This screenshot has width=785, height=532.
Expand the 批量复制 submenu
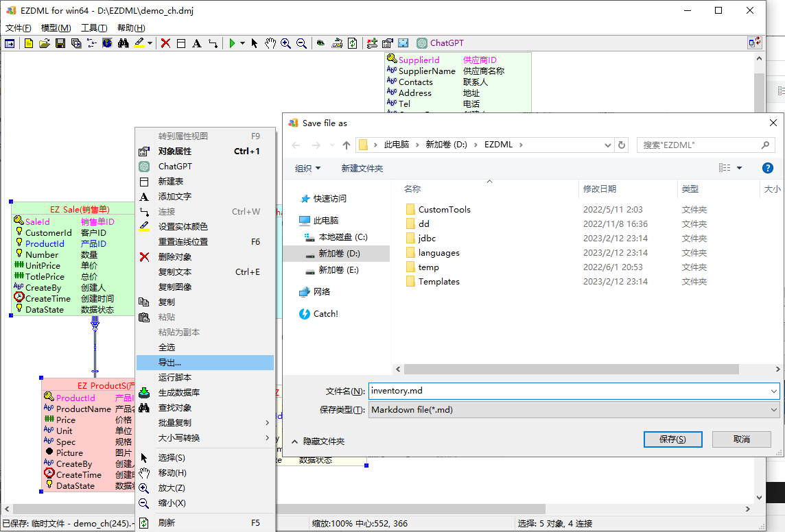(205, 423)
